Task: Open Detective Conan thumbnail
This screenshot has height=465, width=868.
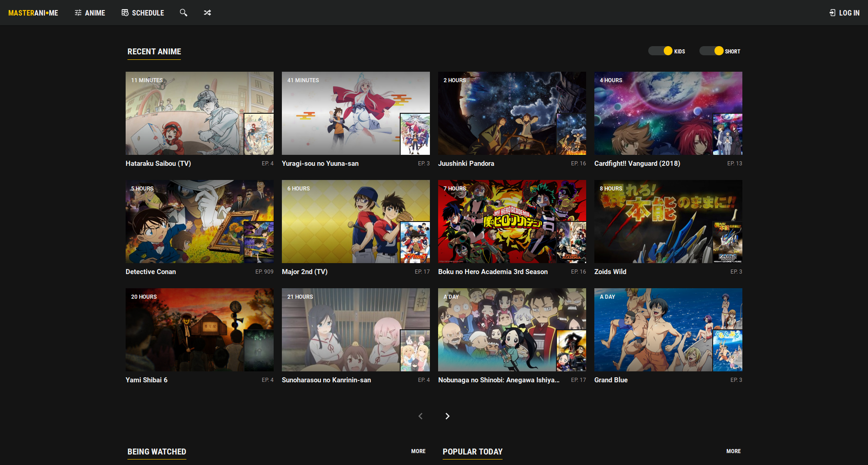Action: point(200,222)
